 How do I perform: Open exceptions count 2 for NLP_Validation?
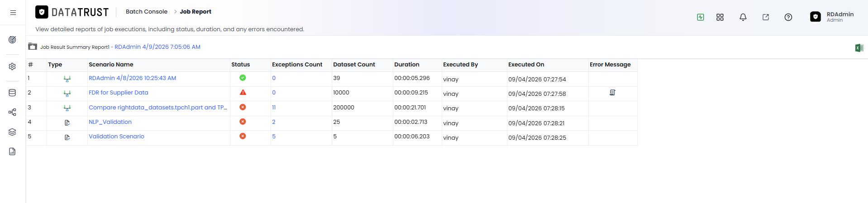click(274, 122)
